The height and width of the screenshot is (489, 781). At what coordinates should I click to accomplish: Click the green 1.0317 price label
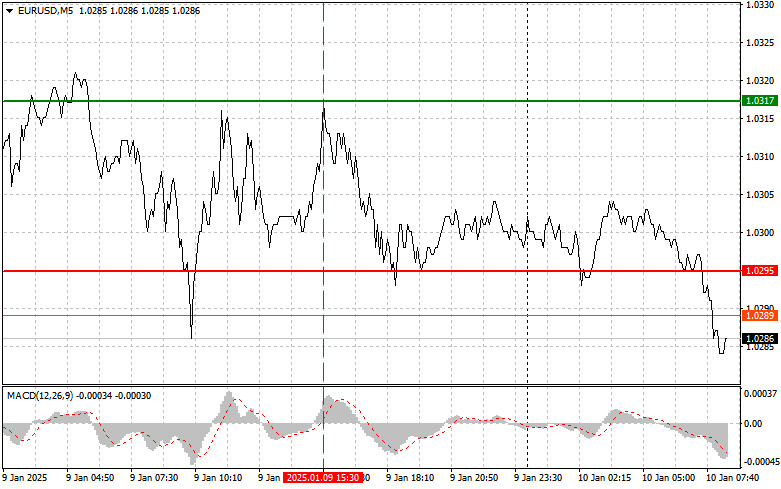pos(760,101)
